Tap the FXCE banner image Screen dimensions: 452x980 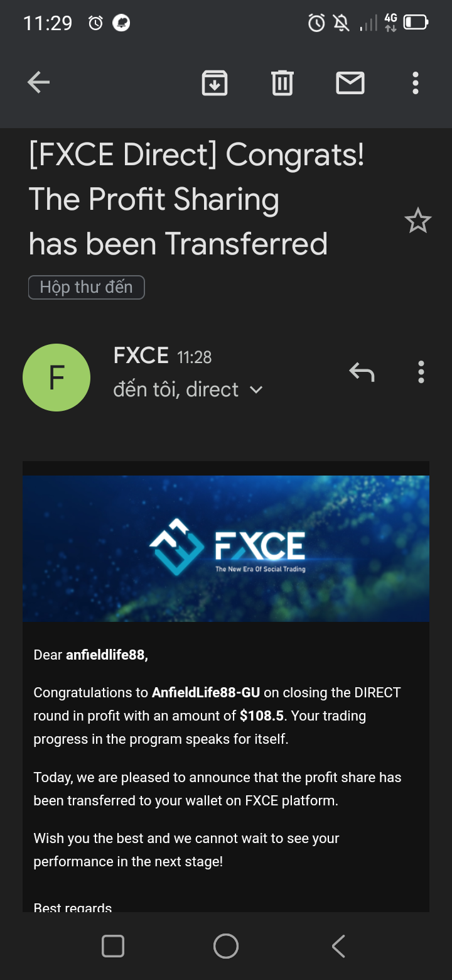pyautogui.click(x=226, y=548)
